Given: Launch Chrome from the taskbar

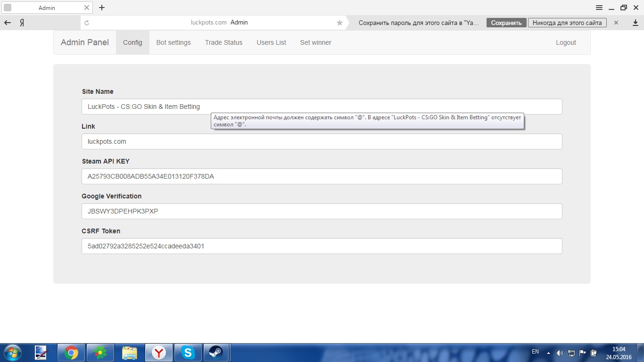Looking at the screenshot, I should (71, 353).
